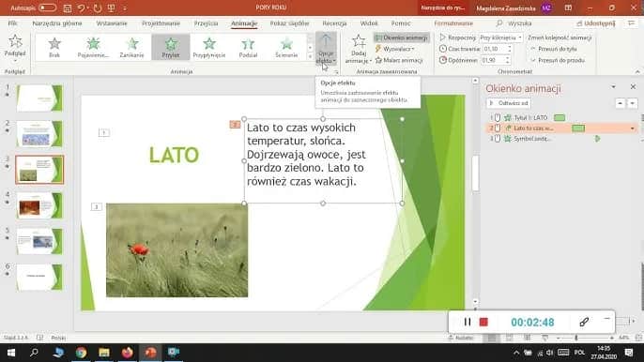Switch to the Projektowanie tab
Screen dimensions: 644x362
[161, 23]
